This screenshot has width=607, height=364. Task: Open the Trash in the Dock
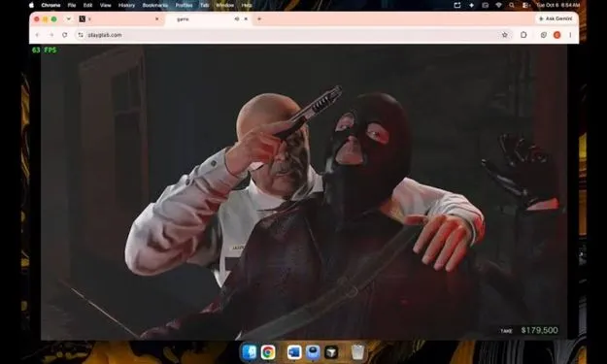[357, 352]
